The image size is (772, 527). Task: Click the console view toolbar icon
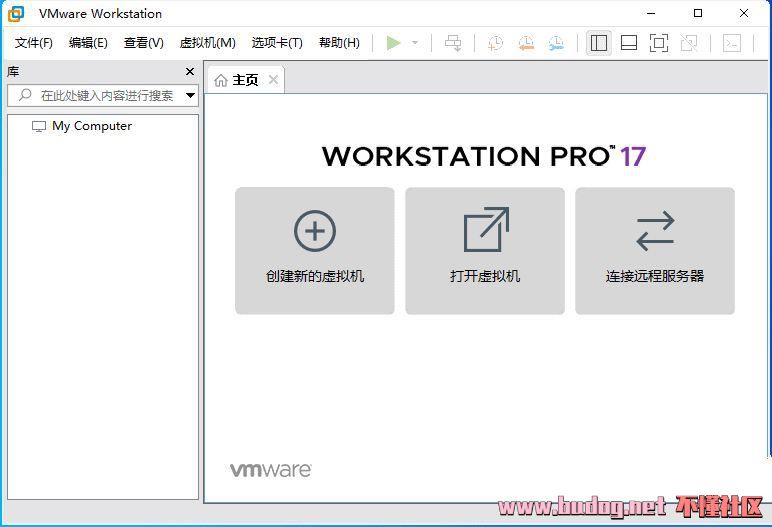[x=732, y=43]
